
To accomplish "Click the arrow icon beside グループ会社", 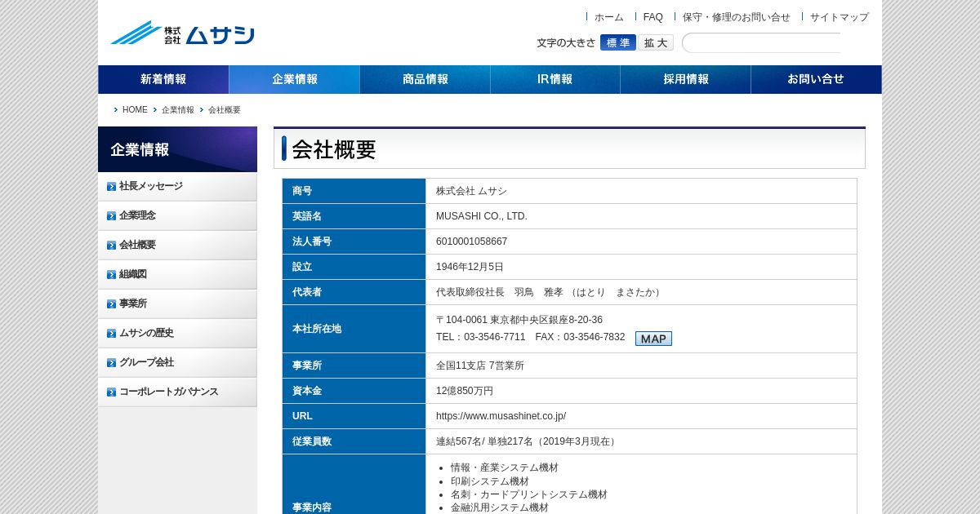I will pyautogui.click(x=111, y=362).
